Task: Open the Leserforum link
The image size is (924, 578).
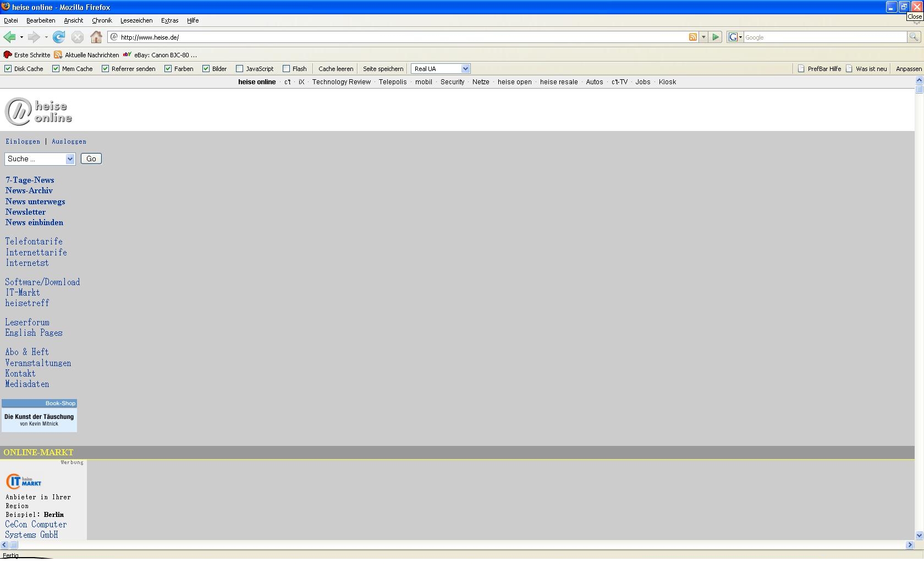Action: point(28,323)
